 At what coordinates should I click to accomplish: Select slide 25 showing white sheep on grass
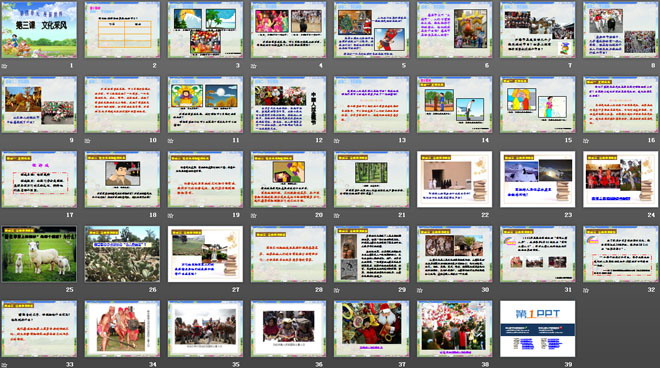coord(40,254)
